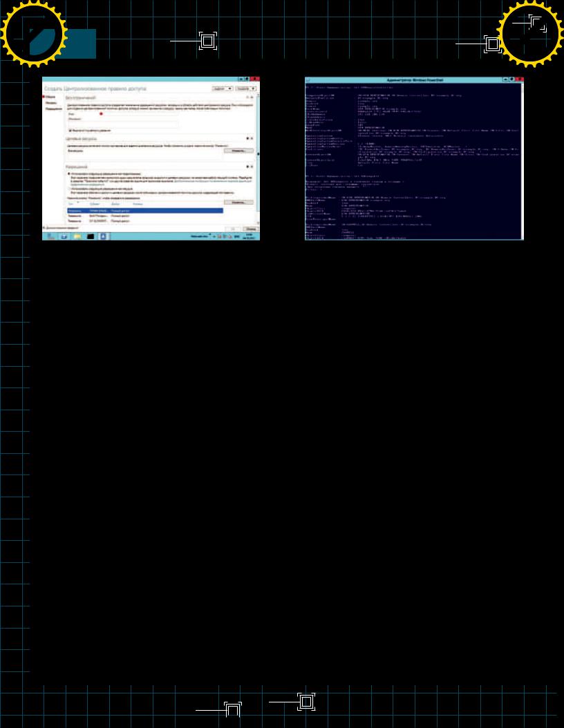Sort permissions table by Субъект column
Image resolution: width=564 pixels, height=728 pixels.
pos(94,204)
